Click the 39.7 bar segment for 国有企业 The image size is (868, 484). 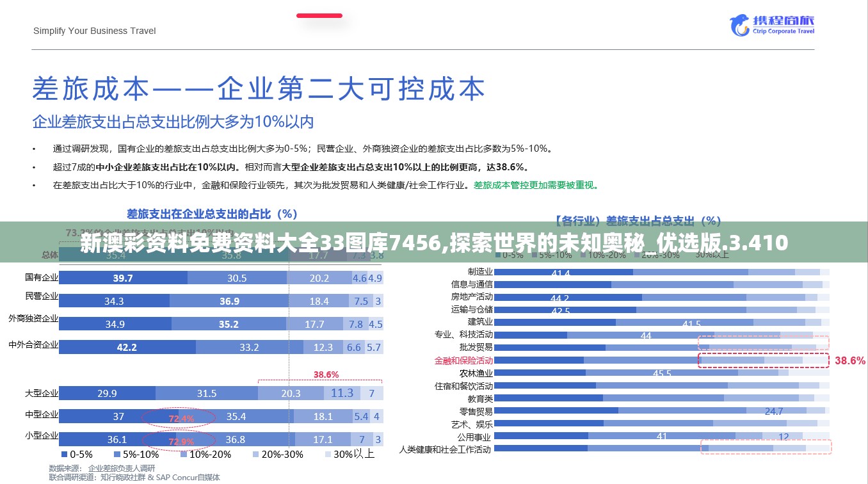click(123, 278)
